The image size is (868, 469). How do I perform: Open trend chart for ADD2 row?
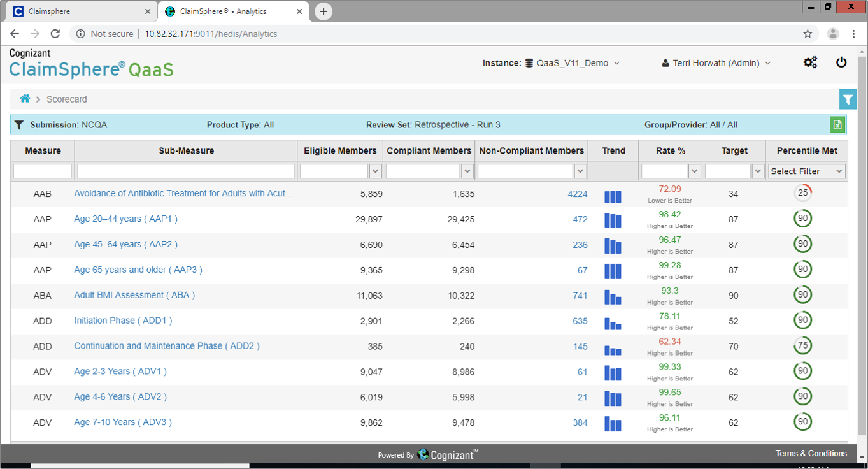613,350
